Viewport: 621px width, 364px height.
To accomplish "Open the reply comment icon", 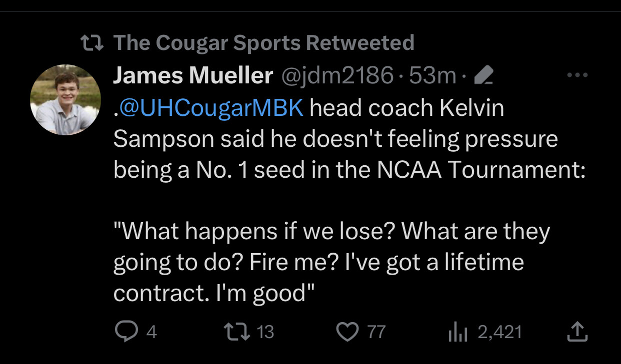I will click(x=126, y=332).
